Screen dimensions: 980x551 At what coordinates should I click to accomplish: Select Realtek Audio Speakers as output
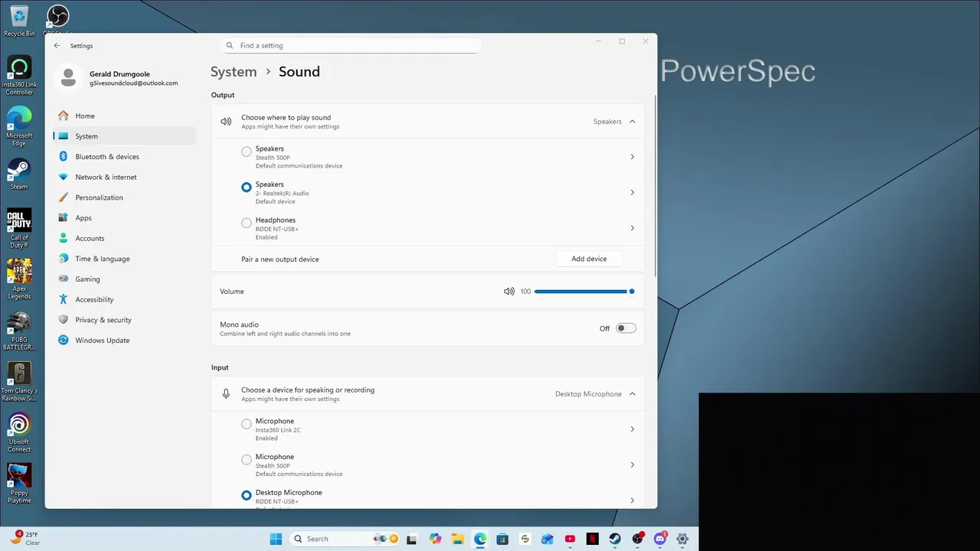(247, 187)
